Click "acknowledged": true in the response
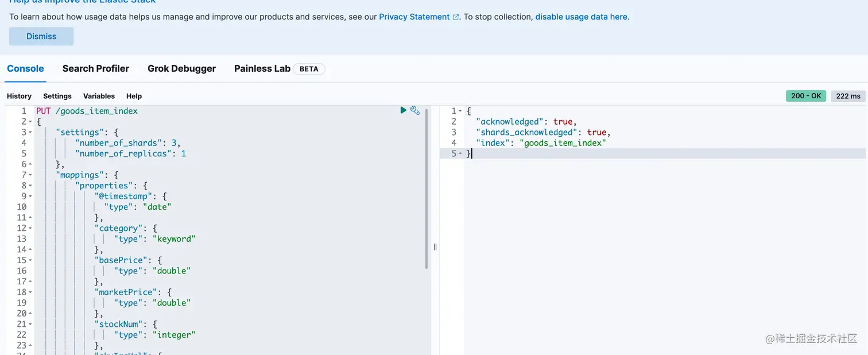868x355 pixels. click(x=526, y=122)
